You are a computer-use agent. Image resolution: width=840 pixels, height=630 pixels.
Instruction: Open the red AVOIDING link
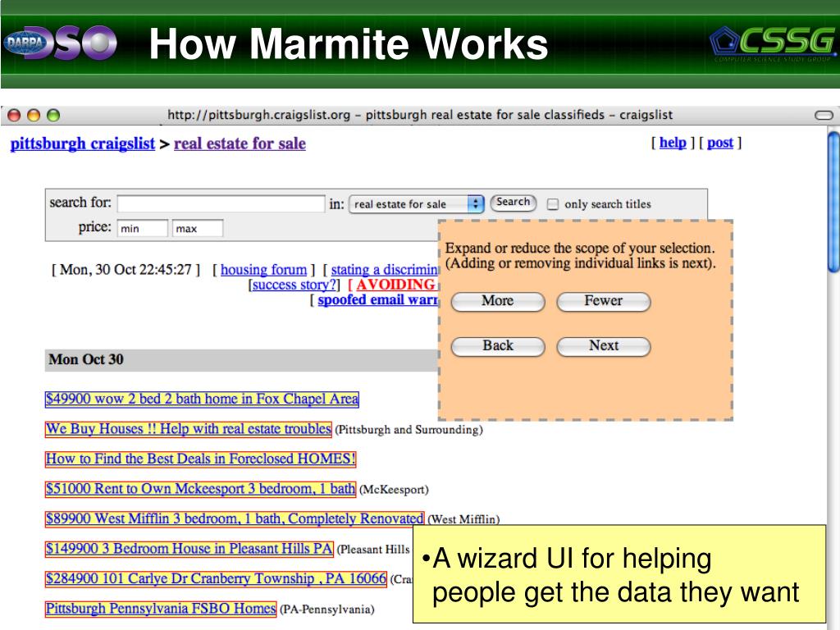click(396, 285)
